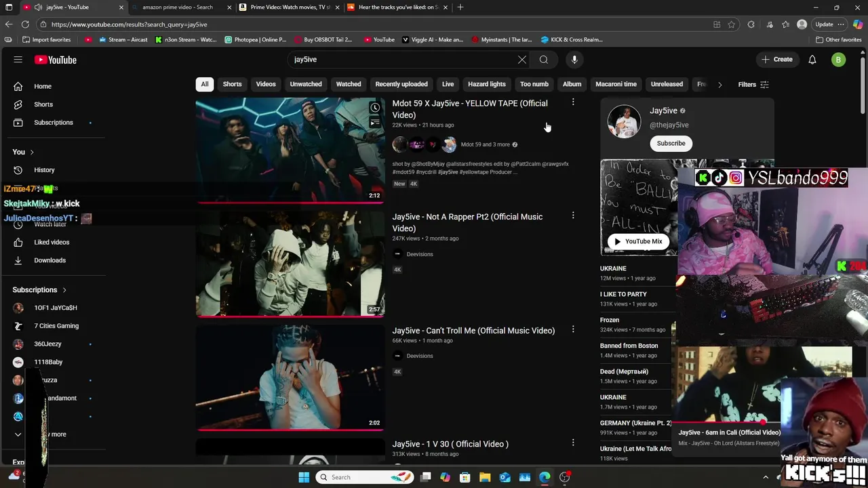This screenshot has width=868, height=488.
Task: Expand the You section
Action: click(x=23, y=152)
